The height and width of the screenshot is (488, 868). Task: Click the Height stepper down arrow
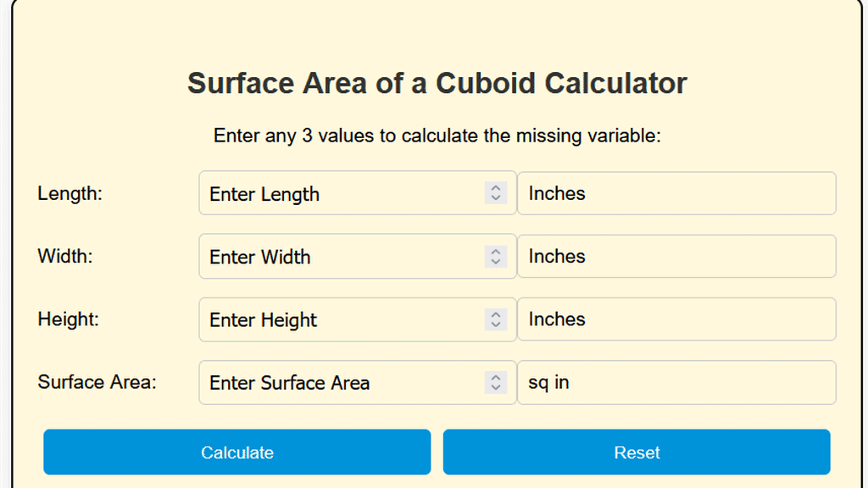[x=494, y=324]
